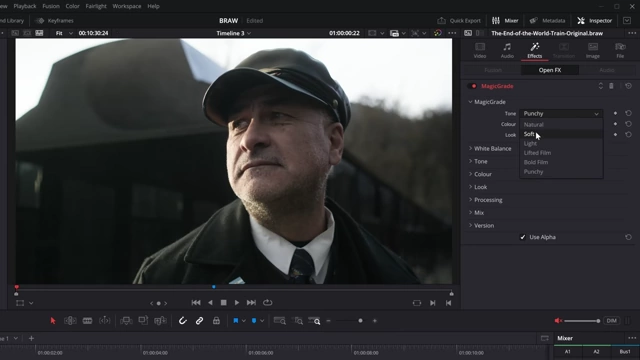Stop playback

coord(224,303)
